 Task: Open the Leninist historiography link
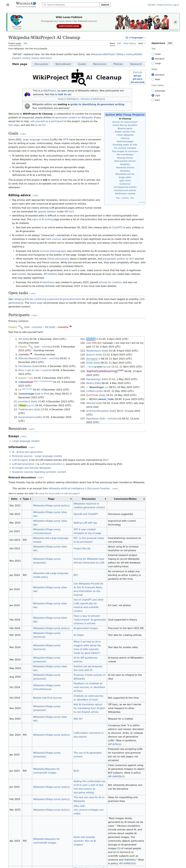tap(53, 251)
